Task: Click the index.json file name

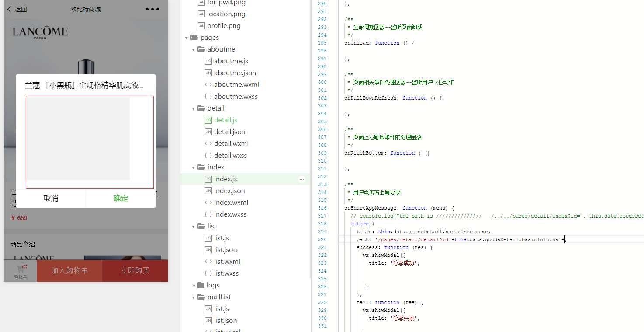Action: tap(229, 191)
